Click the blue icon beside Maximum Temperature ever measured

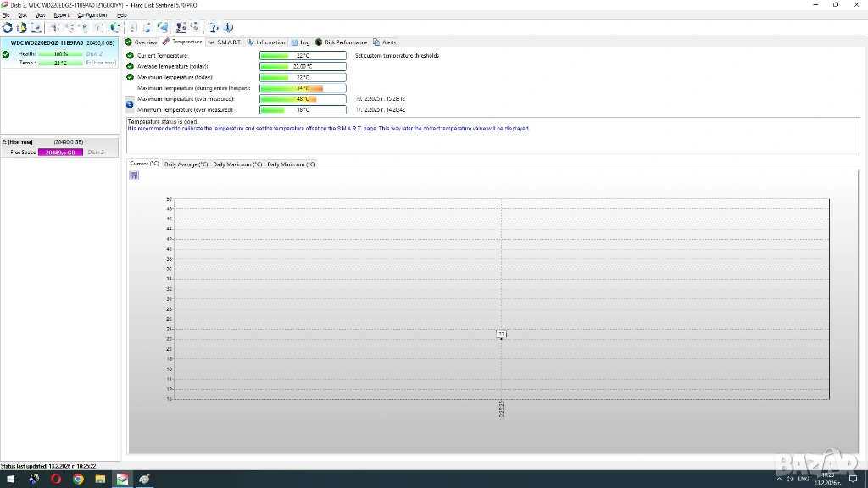click(130, 104)
